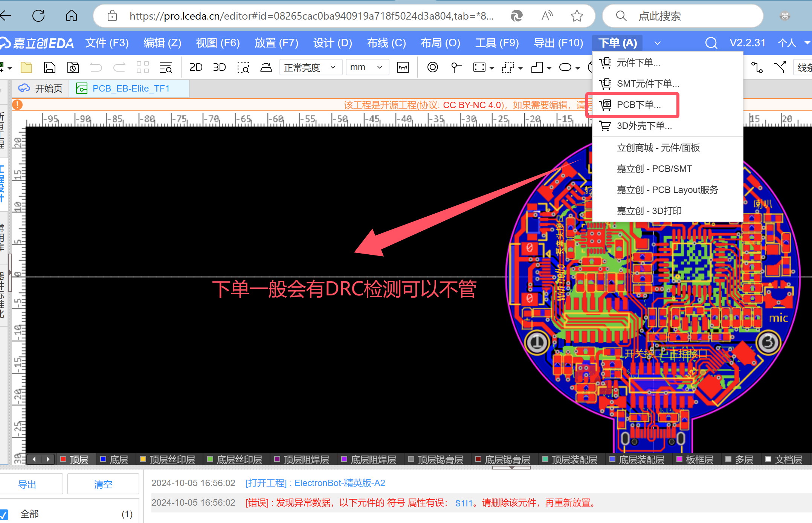The width and height of the screenshot is (812, 523).
Task: Click the browser 点此搜索 search field
Action: pos(682,16)
